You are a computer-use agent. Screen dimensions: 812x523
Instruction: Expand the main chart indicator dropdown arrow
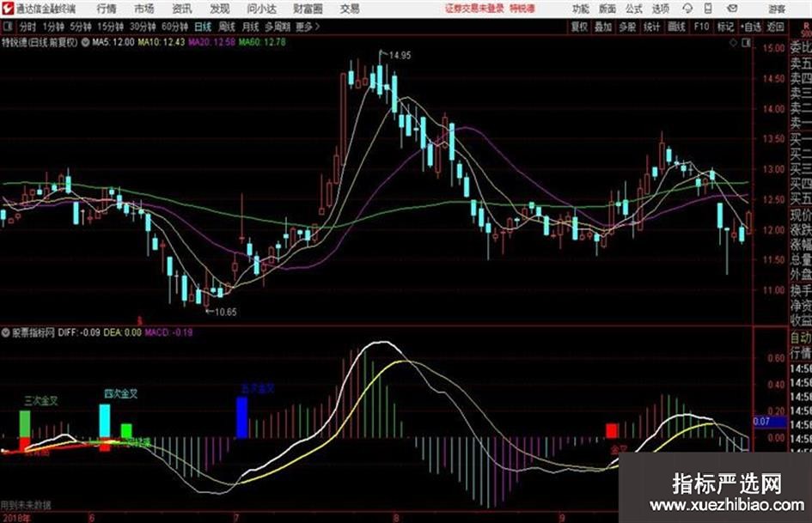pyautogui.click(x=85, y=42)
